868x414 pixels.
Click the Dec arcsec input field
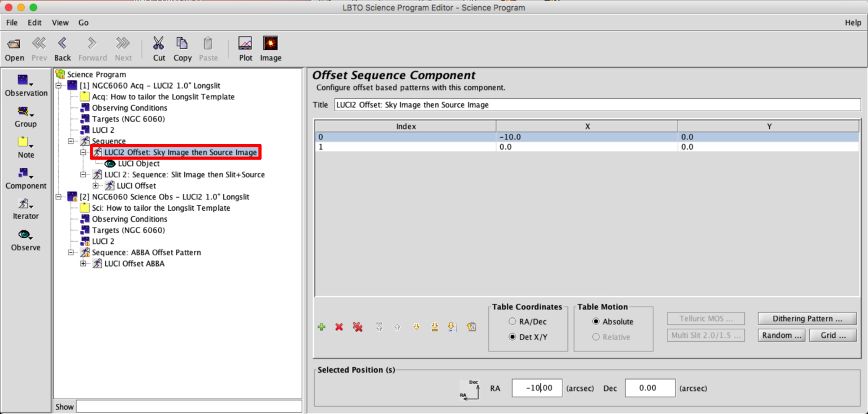(650, 388)
